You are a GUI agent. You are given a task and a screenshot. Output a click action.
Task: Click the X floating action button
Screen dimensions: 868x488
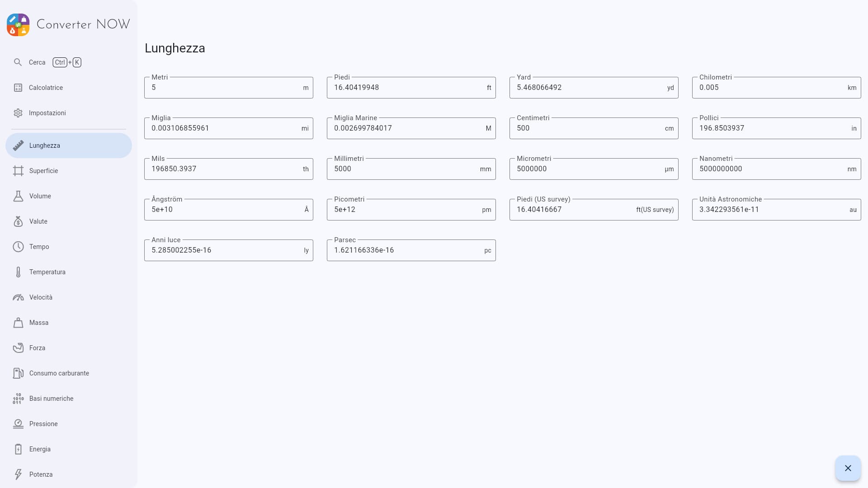point(848,468)
